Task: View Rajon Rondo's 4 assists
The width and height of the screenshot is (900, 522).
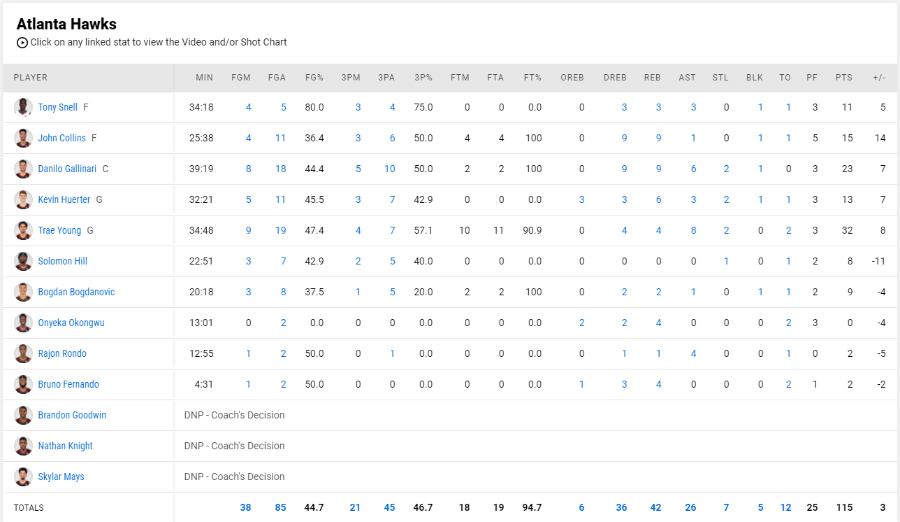Action: [693, 354]
